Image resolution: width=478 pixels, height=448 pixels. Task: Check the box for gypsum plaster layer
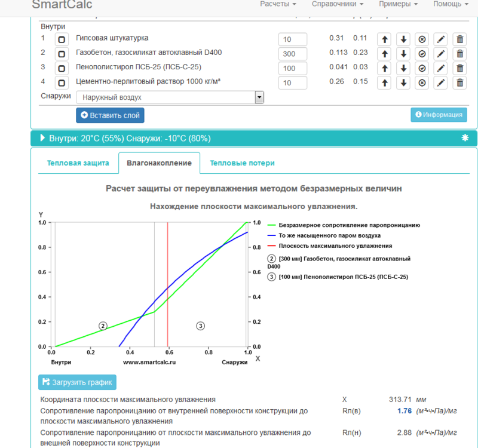pos(62,39)
